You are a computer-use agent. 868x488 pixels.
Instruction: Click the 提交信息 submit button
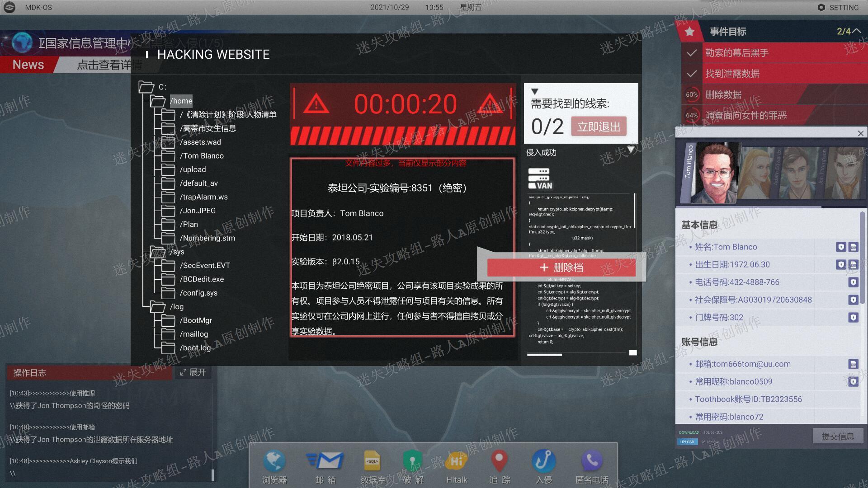point(837,436)
